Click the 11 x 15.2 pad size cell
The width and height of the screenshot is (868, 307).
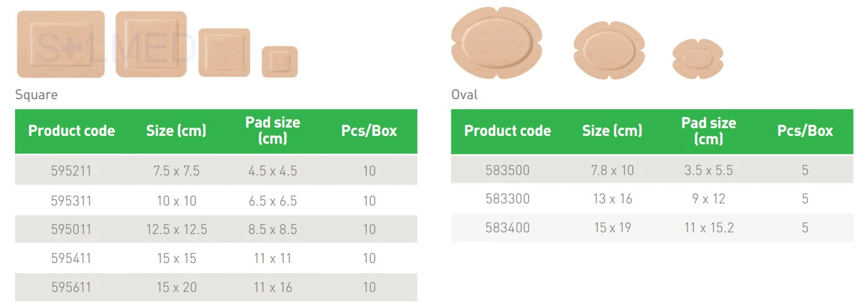coord(709,228)
